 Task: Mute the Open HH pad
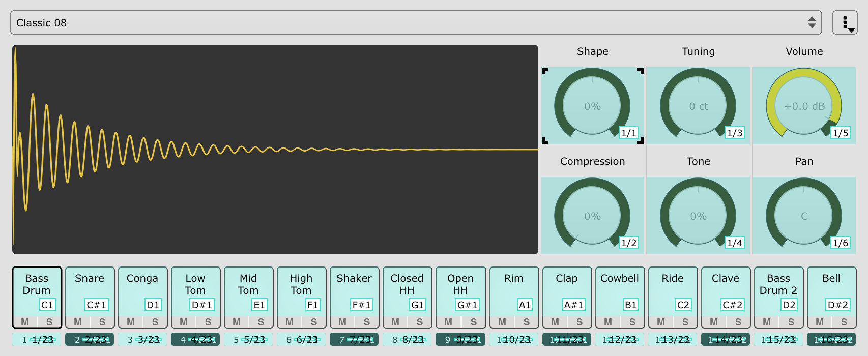point(448,322)
